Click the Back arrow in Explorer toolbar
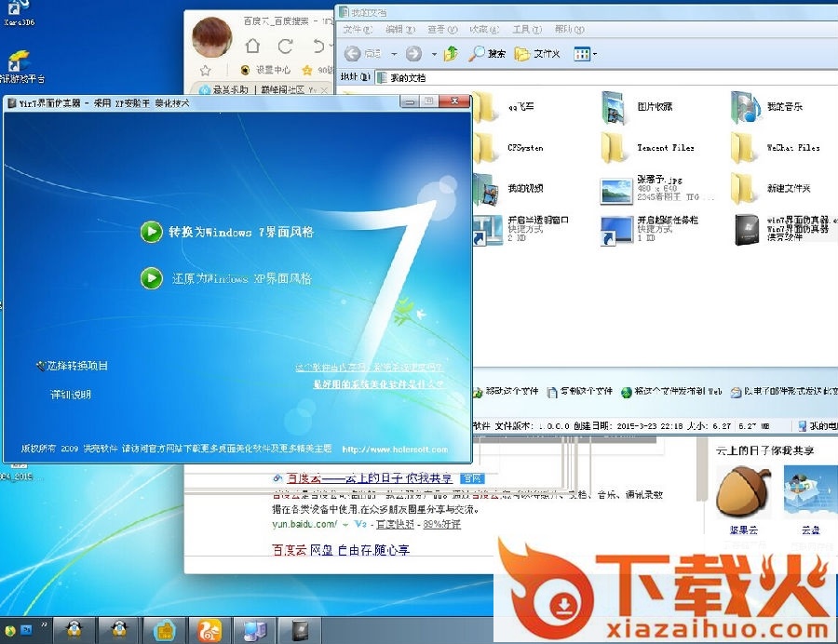 coord(352,53)
